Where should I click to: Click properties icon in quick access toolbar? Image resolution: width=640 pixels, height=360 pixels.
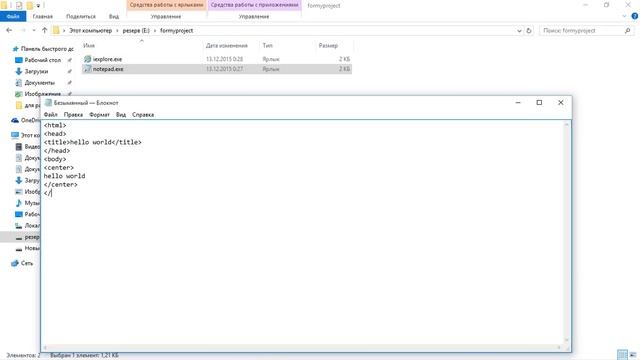19,5
